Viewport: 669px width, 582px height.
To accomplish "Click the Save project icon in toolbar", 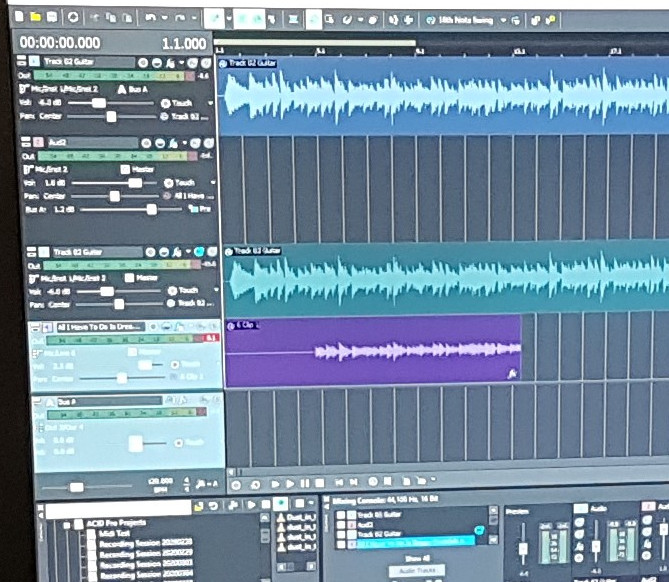I will click(x=52, y=18).
